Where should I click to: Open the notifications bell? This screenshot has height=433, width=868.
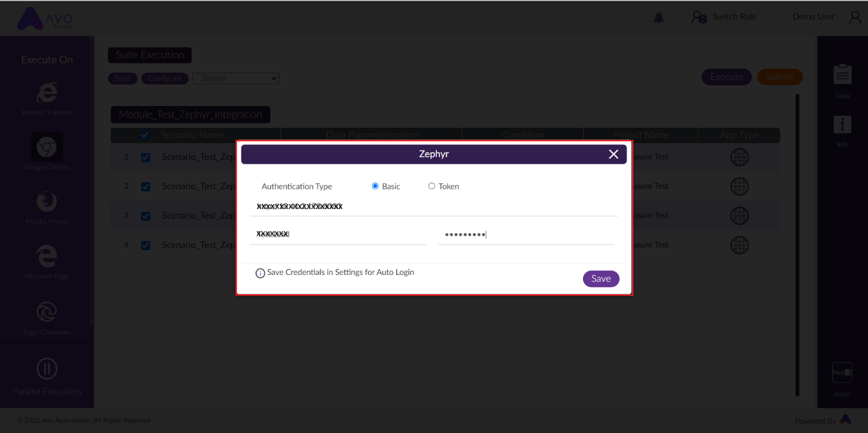tap(659, 18)
